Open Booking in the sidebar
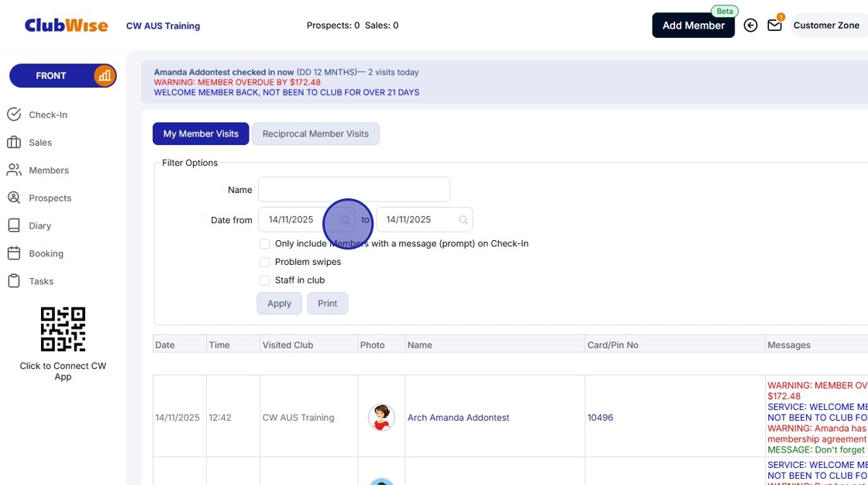 (x=36, y=253)
